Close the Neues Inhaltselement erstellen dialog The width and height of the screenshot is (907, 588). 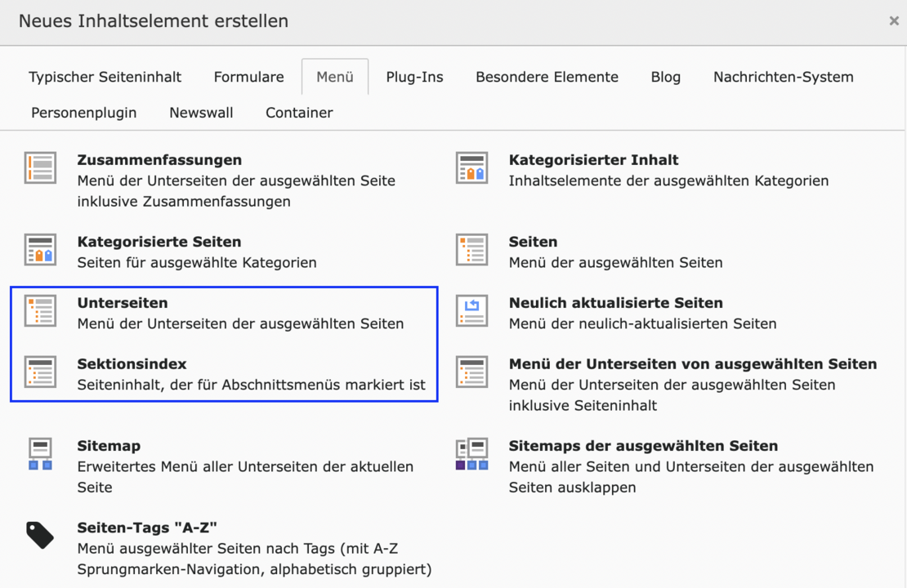(x=893, y=21)
